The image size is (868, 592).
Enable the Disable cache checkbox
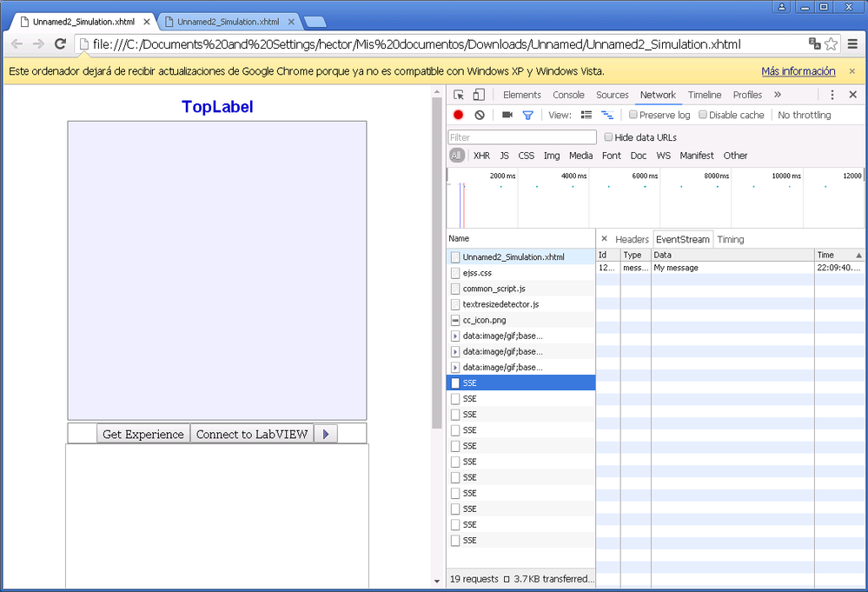point(703,115)
